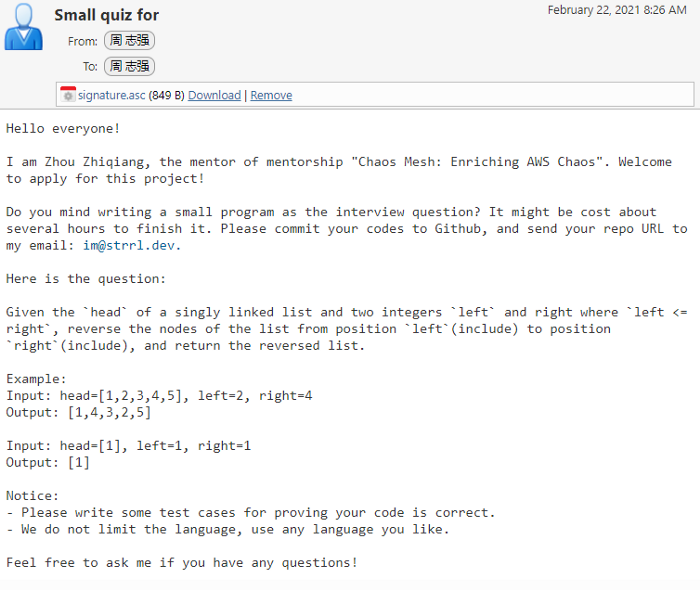This screenshot has width=700, height=590.
Task: Click the sender's avatar icon
Action: tap(23, 27)
